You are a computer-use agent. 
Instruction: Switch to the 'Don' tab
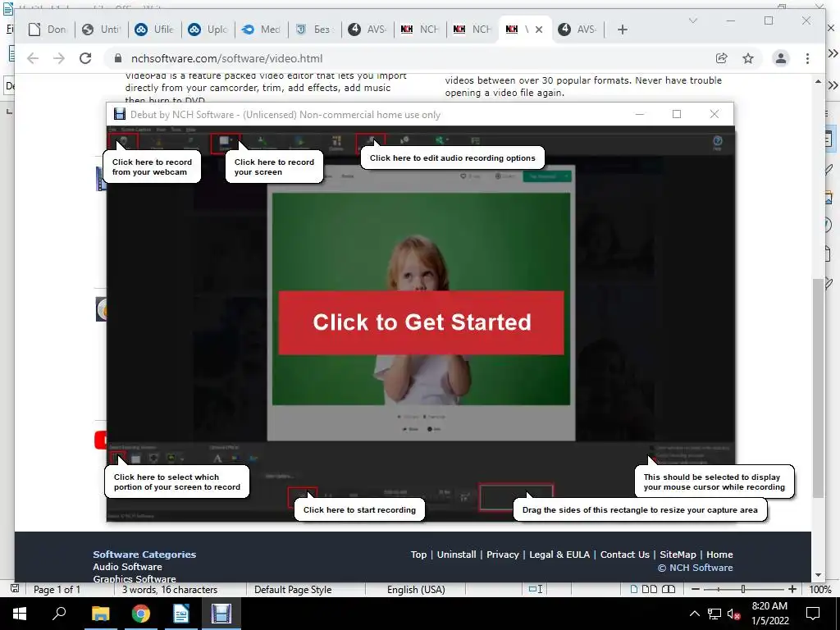tap(48, 30)
